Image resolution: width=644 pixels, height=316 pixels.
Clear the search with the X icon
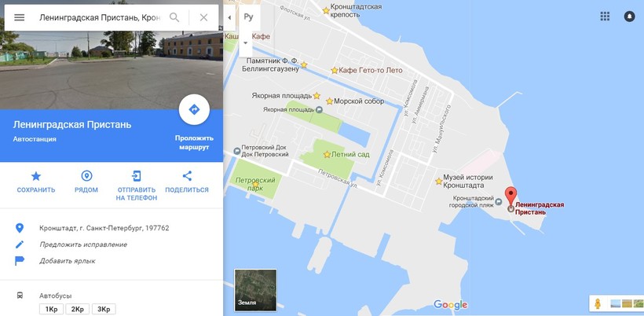tap(203, 17)
